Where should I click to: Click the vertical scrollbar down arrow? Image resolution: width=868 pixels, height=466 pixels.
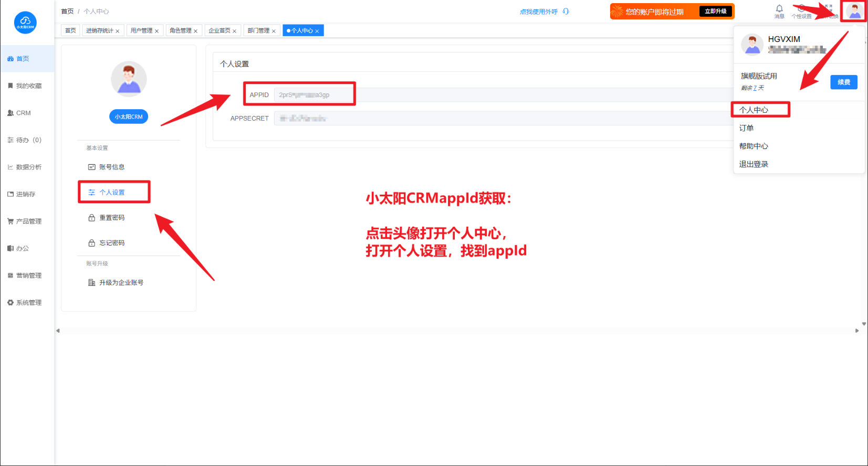click(864, 324)
